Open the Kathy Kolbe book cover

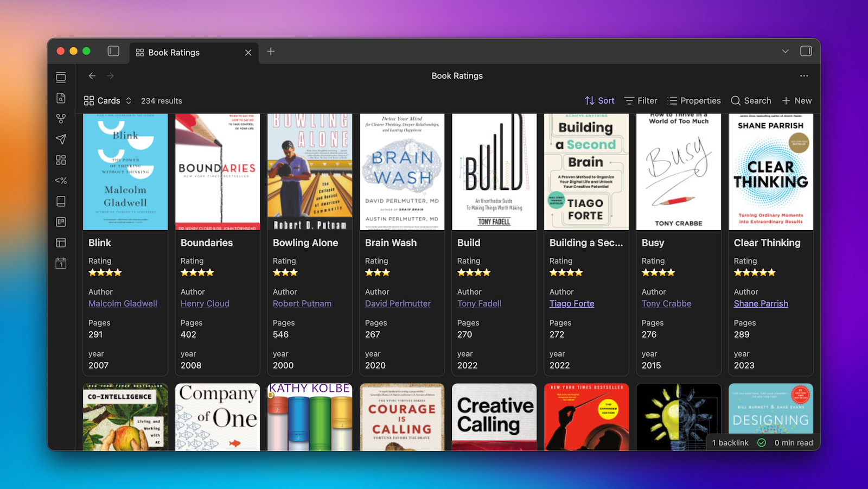coord(310,417)
